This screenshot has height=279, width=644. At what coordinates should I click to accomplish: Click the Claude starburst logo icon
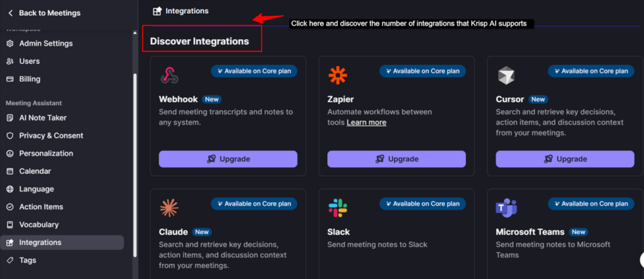169,208
